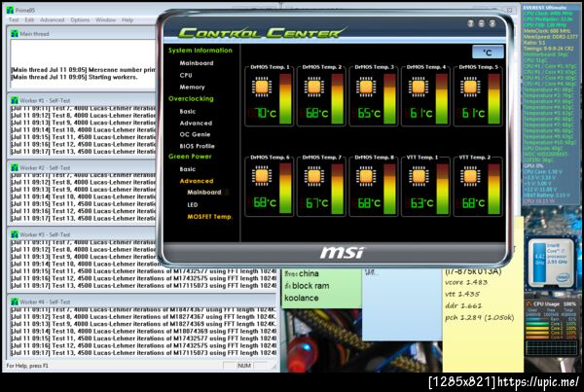Click the Worker #4 Self-Test window icon
Screen dimensions: 584x392
point(15,302)
